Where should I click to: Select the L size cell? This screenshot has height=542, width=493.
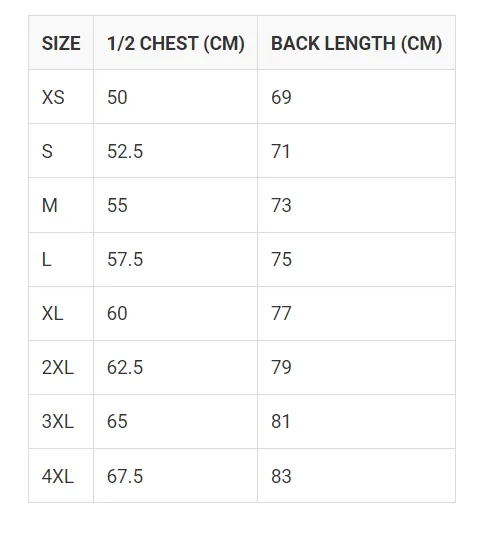tap(61, 260)
